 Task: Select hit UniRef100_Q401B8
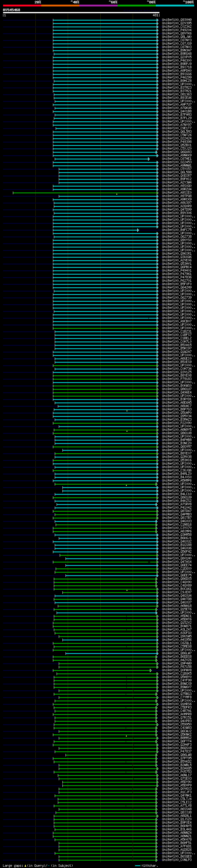pyautogui.click(x=177, y=111)
